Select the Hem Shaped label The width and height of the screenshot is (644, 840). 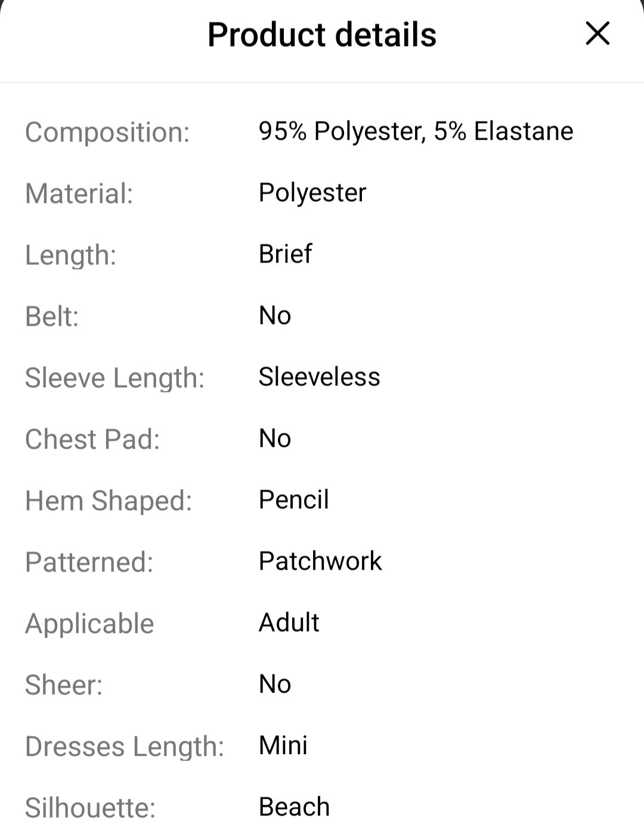tap(109, 501)
